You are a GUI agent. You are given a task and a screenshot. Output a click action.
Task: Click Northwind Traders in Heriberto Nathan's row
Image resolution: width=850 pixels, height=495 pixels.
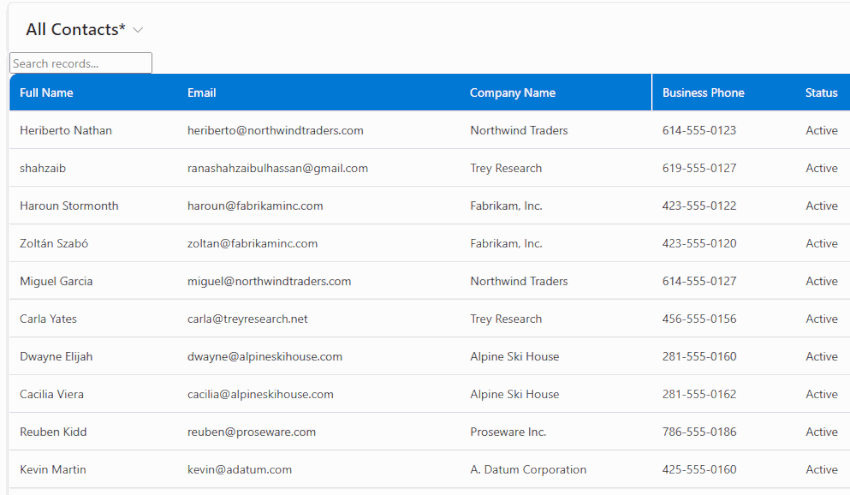click(519, 130)
